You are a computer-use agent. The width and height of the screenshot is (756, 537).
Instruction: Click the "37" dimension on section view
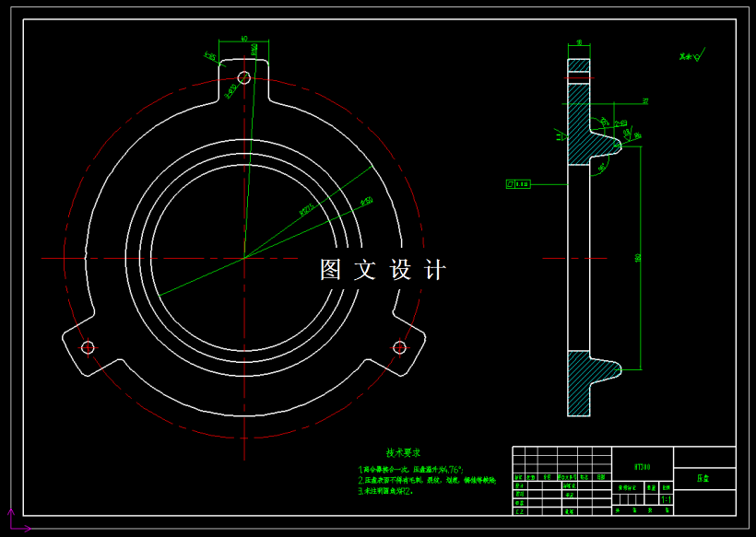pos(645,101)
